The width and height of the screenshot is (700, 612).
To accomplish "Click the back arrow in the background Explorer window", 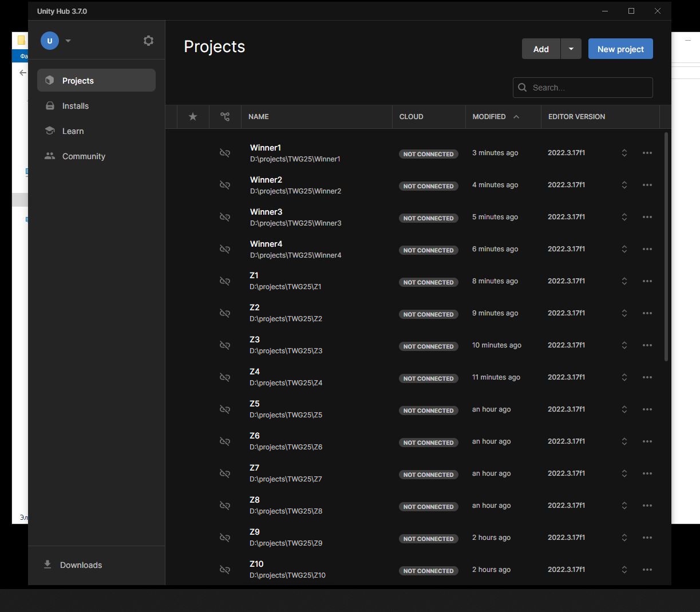I will 22,73.
